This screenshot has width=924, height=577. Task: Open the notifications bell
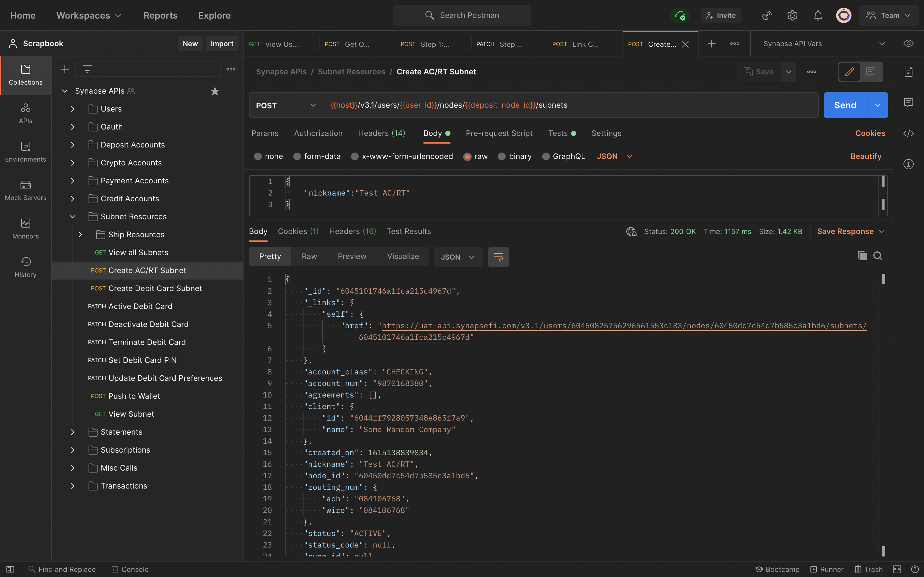tap(817, 15)
